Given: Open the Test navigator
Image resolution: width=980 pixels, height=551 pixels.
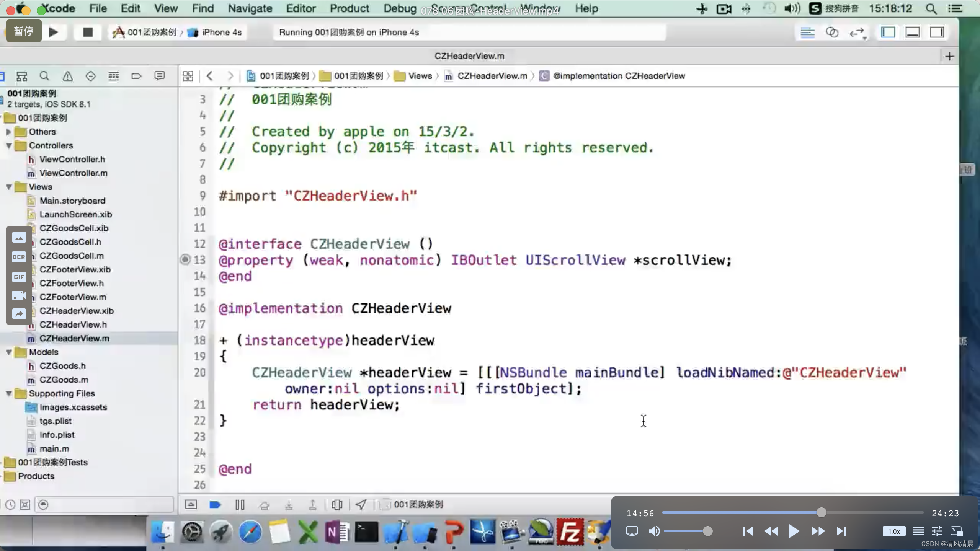Looking at the screenshot, I should point(90,76).
